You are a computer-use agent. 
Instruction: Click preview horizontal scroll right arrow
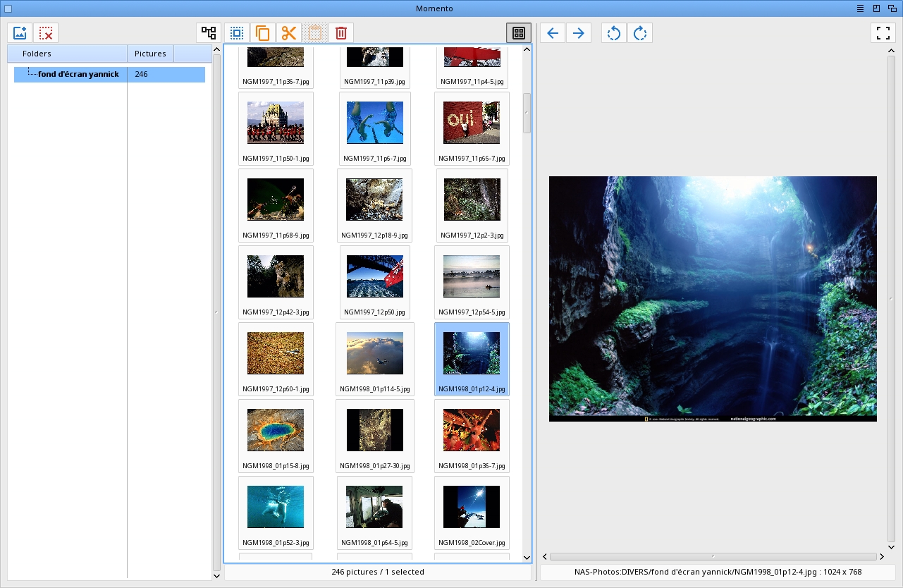[881, 557]
